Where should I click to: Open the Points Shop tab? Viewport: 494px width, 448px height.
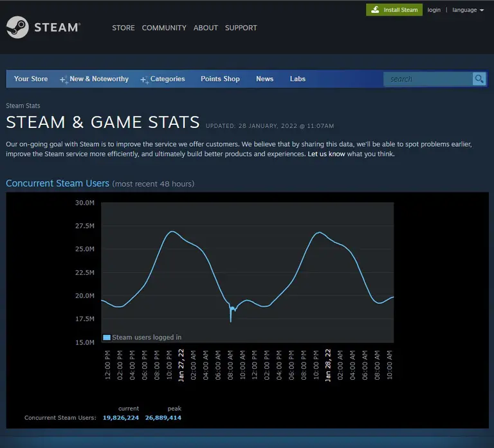pyautogui.click(x=220, y=79)
